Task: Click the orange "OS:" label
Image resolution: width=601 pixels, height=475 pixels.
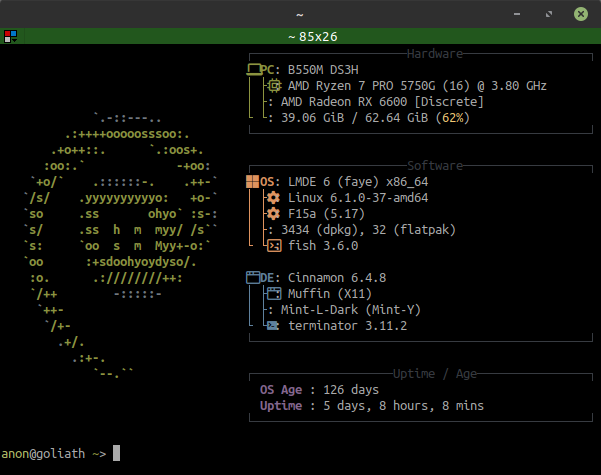Action: click(x=270, y=182)
